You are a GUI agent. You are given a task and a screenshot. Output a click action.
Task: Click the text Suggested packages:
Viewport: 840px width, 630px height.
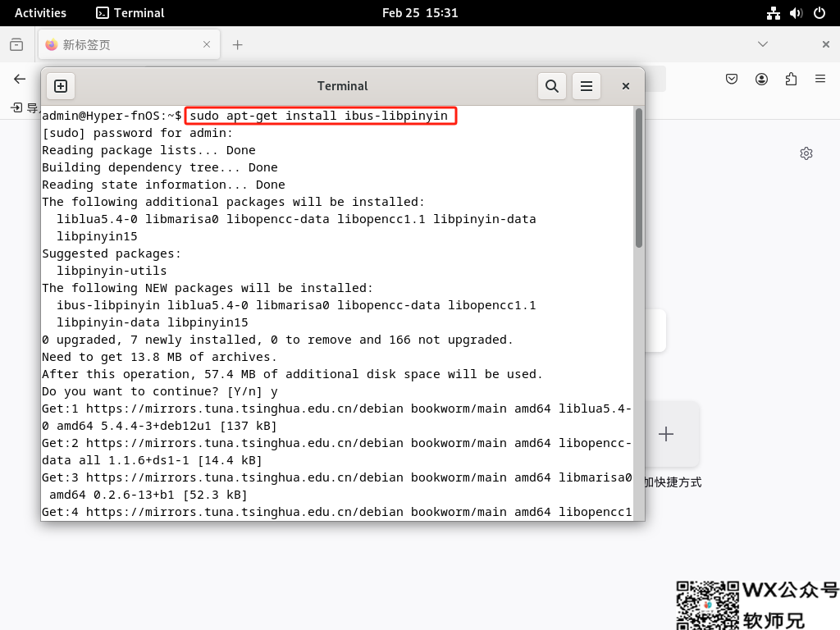click(x=112, y=253)
